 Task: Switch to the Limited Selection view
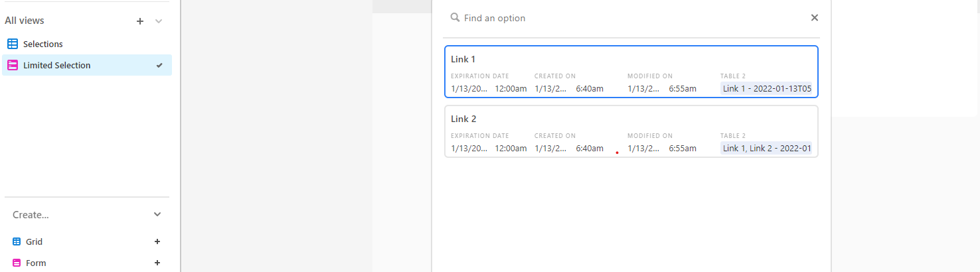pos(57,65)
